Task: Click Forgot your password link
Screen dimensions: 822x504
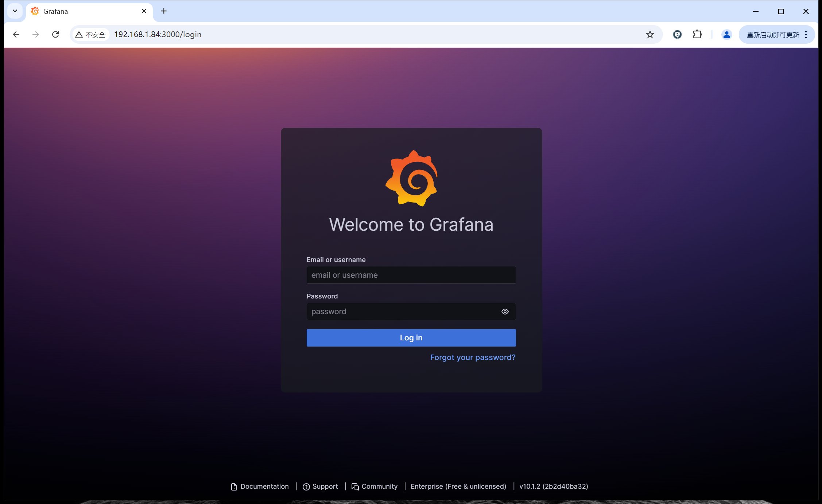Action: click(473, 358)
